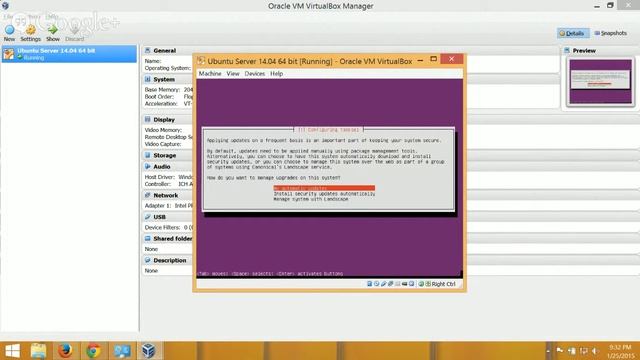Image resolution: width=640 pixels, height=360 pixels.
Task: Click the green mouse integration status icon
Action: tap(421, 284)
